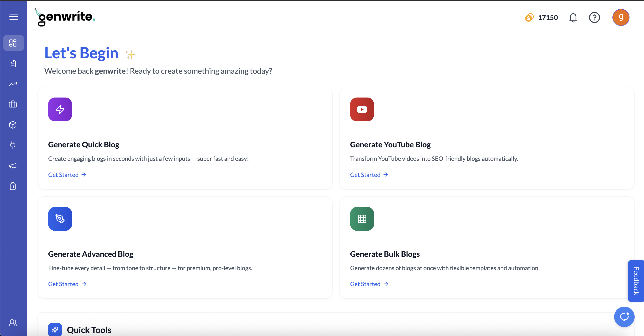The height and width of the screenshot is (336, 644).
Task: Check credits by clicking the coin icon
Action: (529, 17)
